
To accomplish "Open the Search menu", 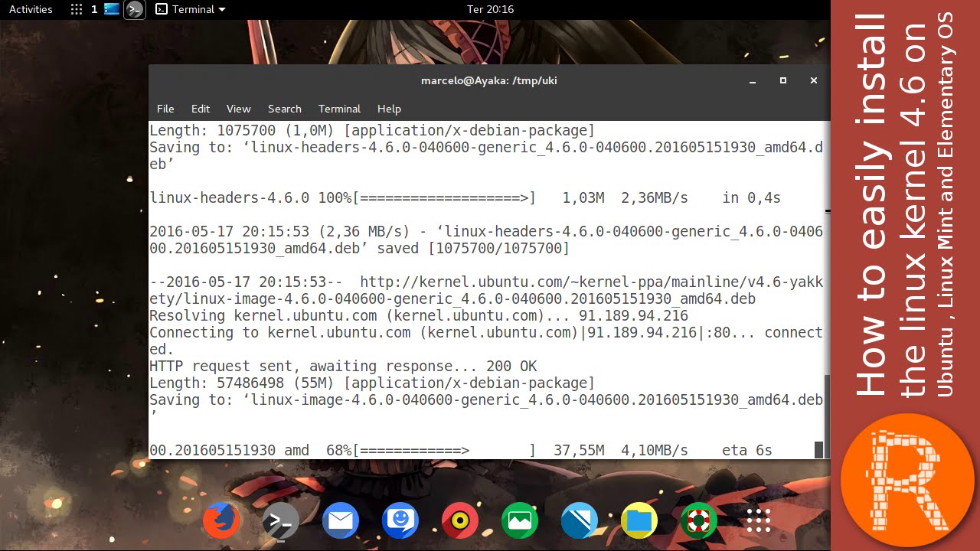I will tap(285, 109).
